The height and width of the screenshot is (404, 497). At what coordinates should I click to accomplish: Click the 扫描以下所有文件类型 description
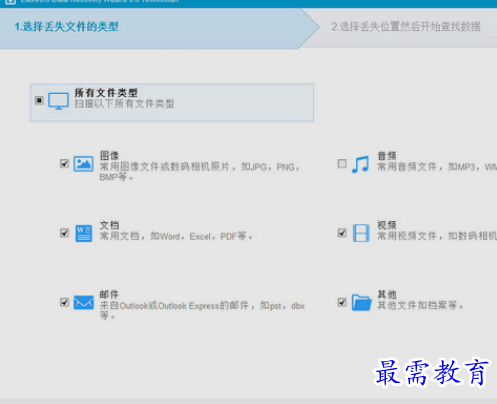(124, 104)
